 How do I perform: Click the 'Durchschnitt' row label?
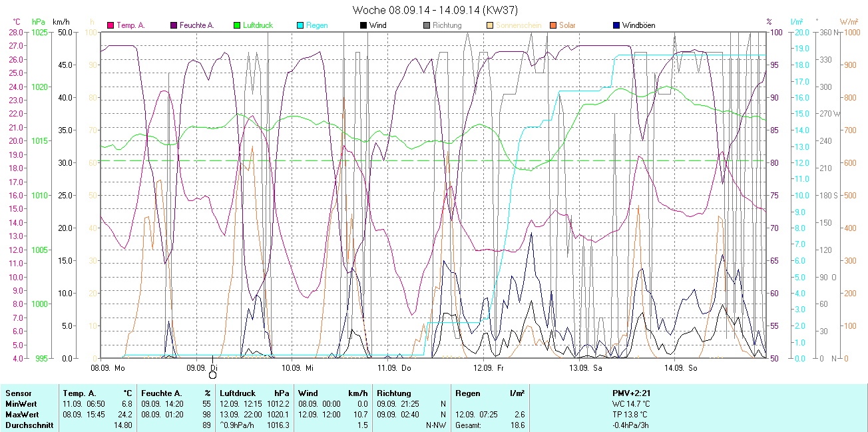pyautogui.click(x=29, y=425)
